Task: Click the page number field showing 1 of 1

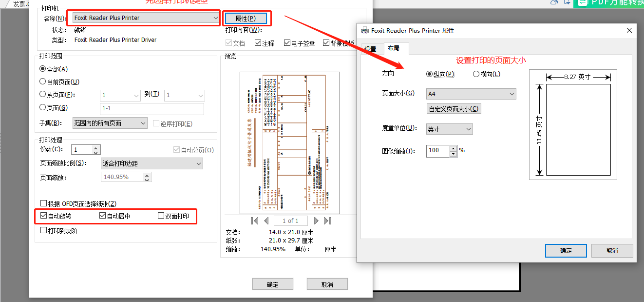Action: coord(291,221)
